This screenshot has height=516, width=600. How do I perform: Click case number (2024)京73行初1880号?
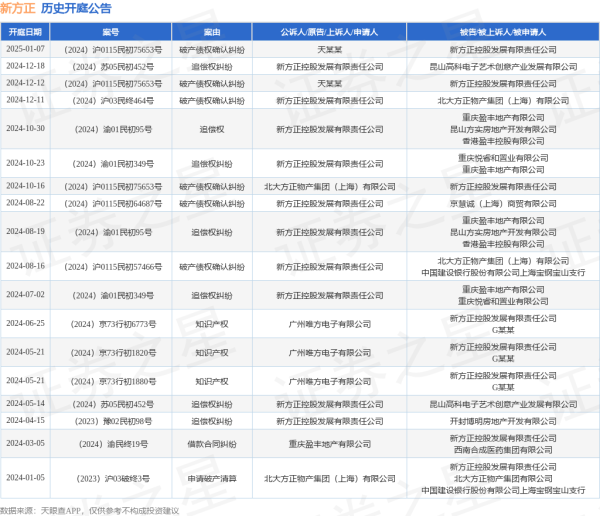click(113, 382)
